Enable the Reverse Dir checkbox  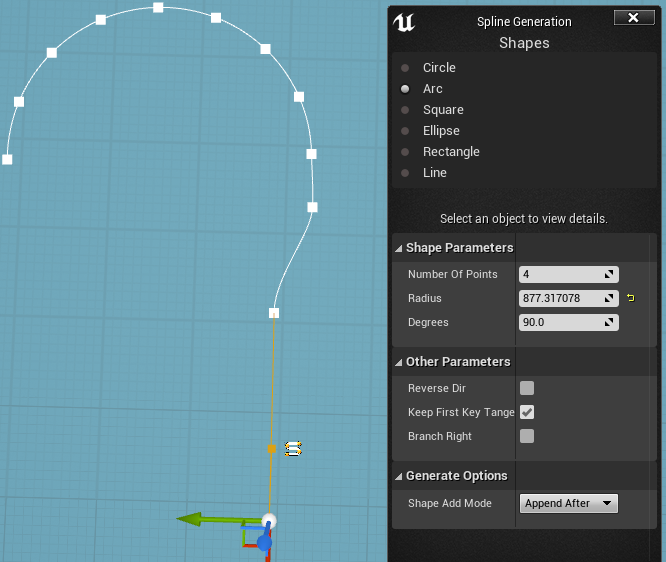coord(527,388)
